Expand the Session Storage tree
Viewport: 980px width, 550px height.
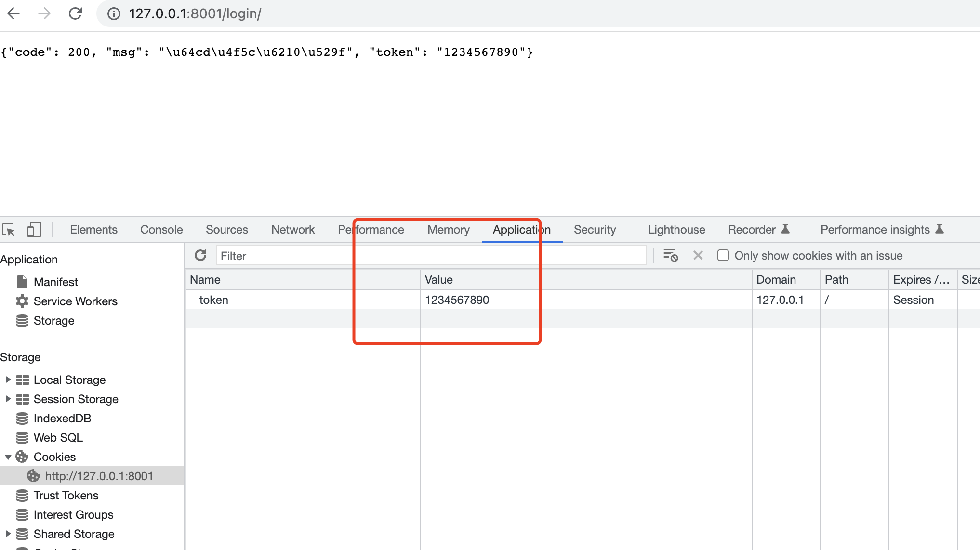click(7, 399)
